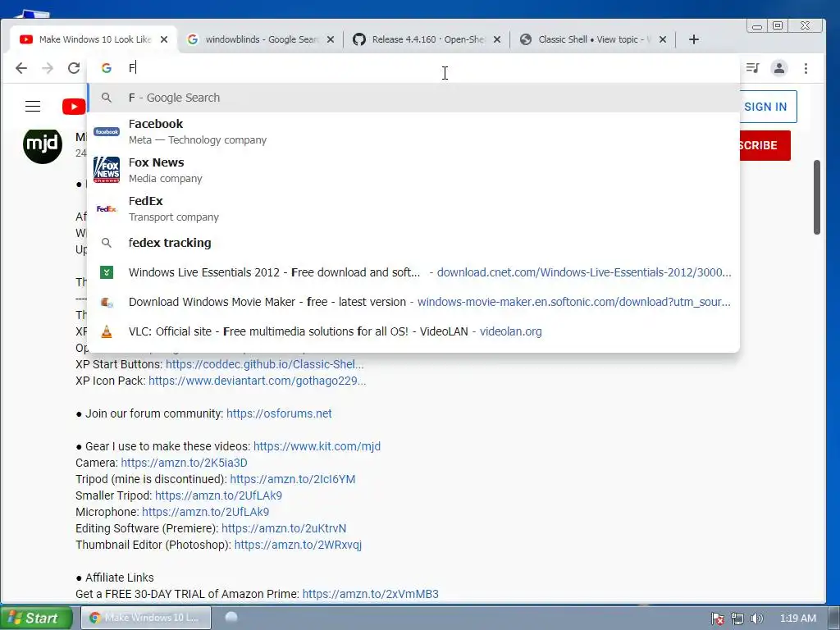
Task: Open the Editing Software amzn.to/2uKtrvN link
Action: click(284, 528)
